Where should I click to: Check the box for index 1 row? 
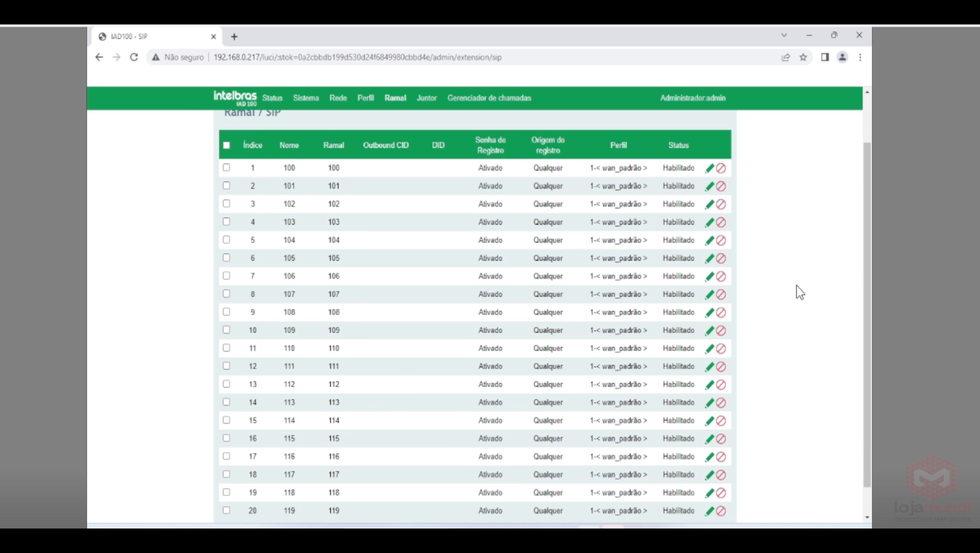(x=226, y=167)
